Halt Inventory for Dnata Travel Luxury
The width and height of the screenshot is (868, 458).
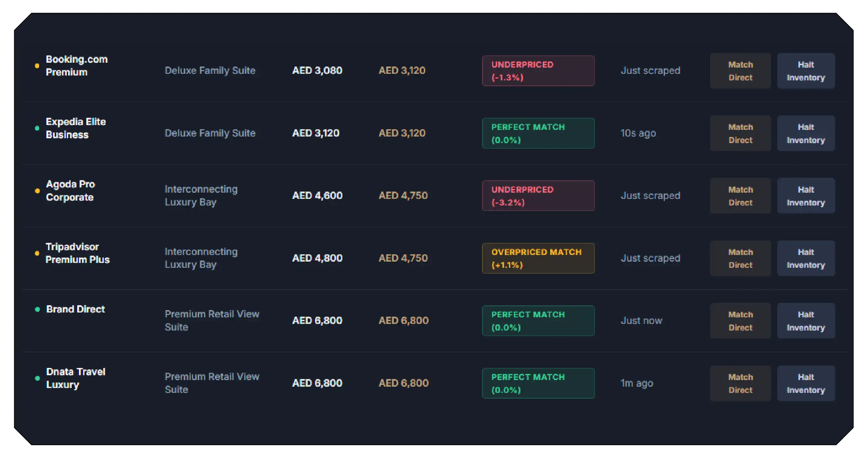click(x=806, y=383)
